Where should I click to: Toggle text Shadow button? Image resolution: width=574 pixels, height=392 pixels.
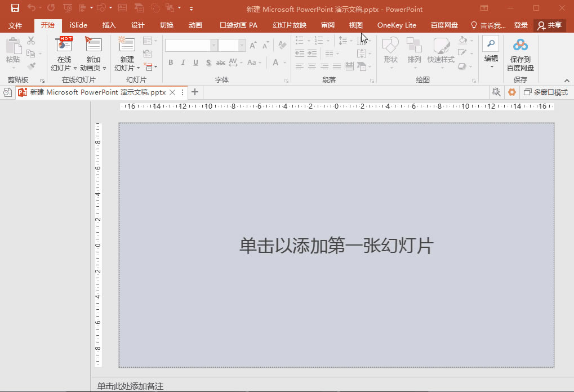coord(208,63)
